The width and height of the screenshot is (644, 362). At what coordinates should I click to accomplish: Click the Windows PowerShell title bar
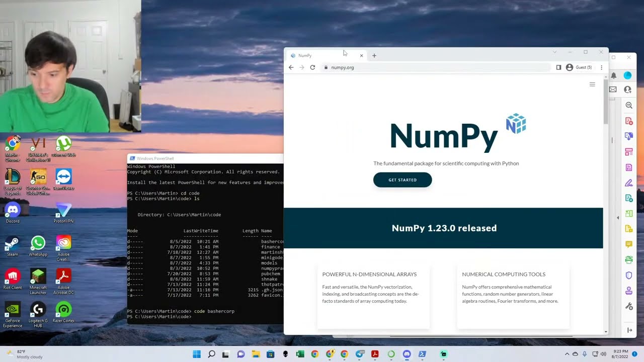[x=205, y=158]
